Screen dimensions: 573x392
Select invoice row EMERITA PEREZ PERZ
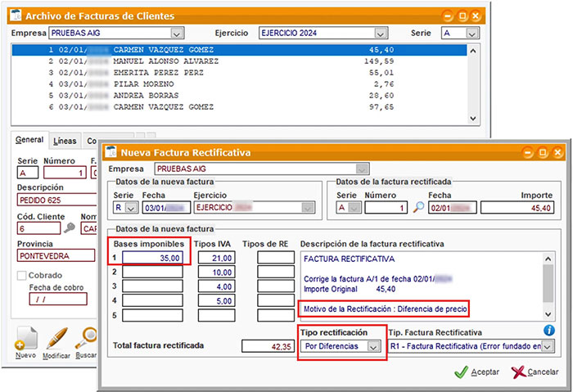tap(239, 72)
